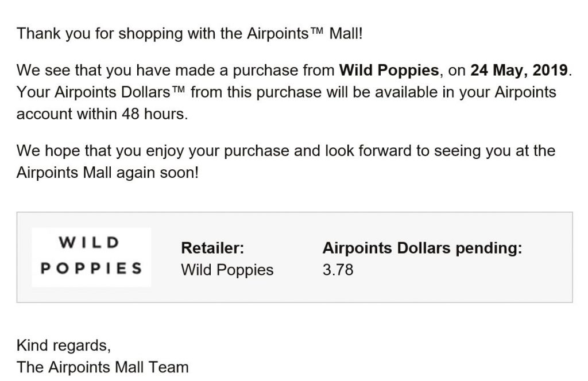
Task: Click the 'account within 48 hours' text
Action: (102, 114)
